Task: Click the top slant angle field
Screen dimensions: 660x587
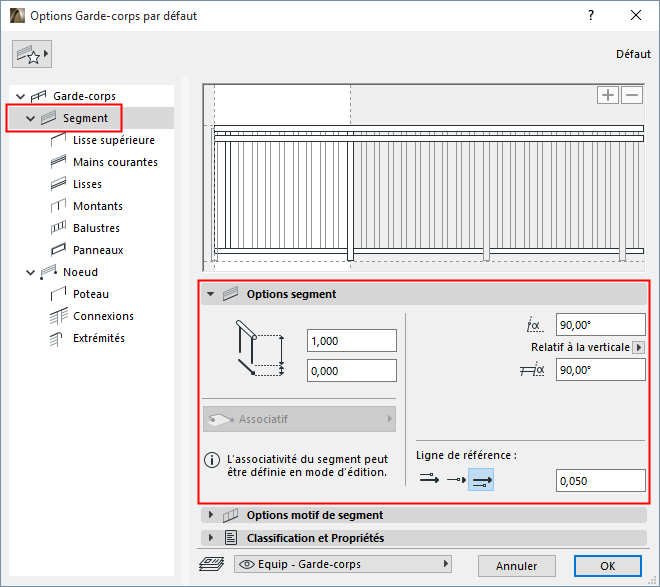Action: 601,325
